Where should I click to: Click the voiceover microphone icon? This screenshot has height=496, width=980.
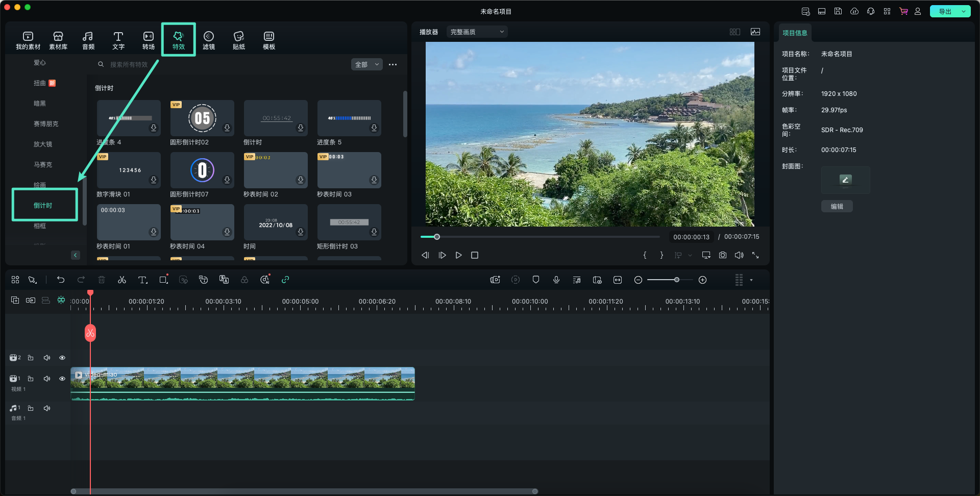556,280
